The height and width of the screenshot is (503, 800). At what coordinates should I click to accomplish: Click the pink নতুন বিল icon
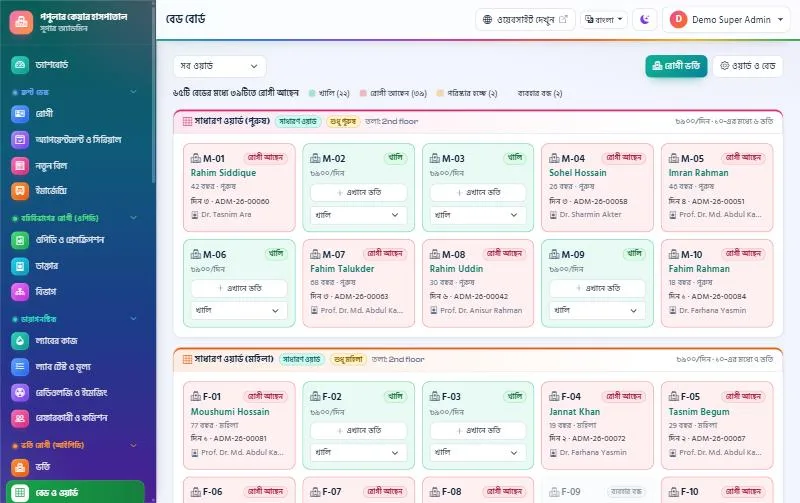pyautogui.click(x=20, y=165)
